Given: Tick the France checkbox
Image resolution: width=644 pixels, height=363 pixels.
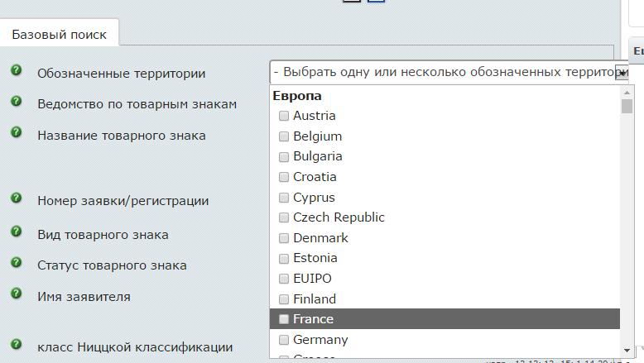Looking at the screenshot, I should coord(284,319).
